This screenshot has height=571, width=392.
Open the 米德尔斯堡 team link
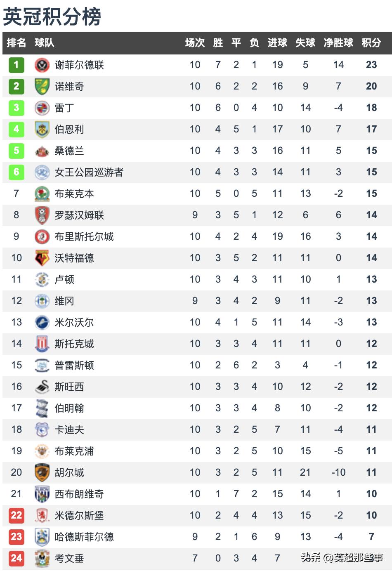(79, 515)
